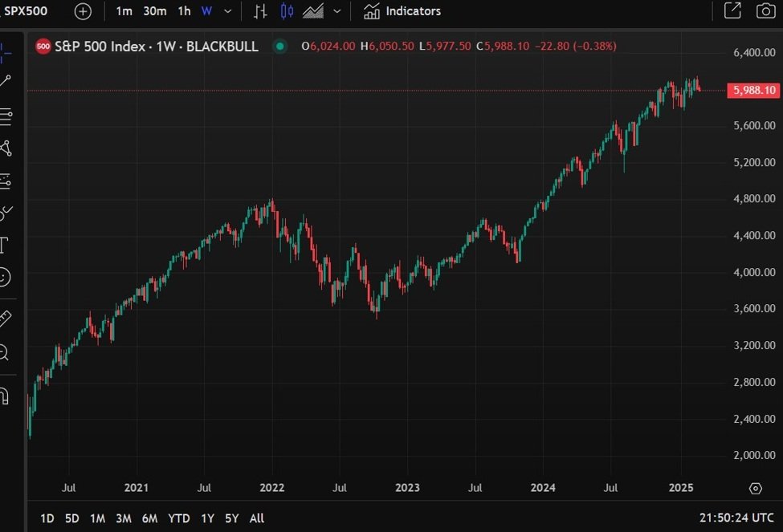783x532 pixels.
Task: Click the red 5,988.10 price label
Action: (753, 91)
